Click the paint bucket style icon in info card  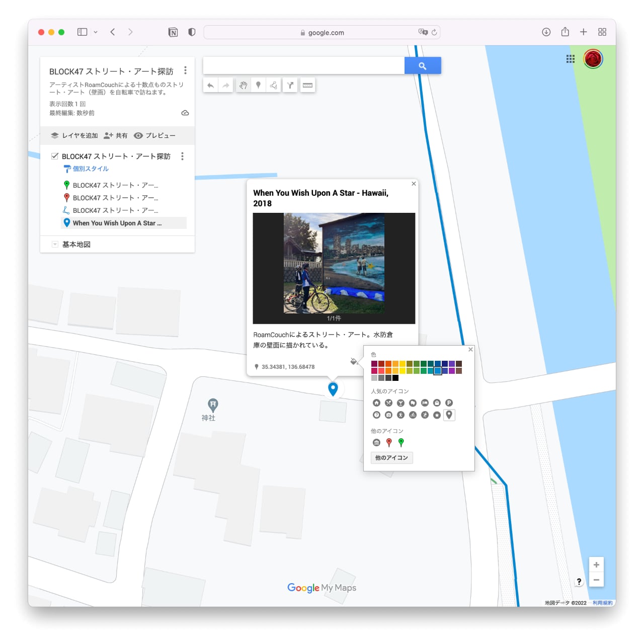[353, 361]
